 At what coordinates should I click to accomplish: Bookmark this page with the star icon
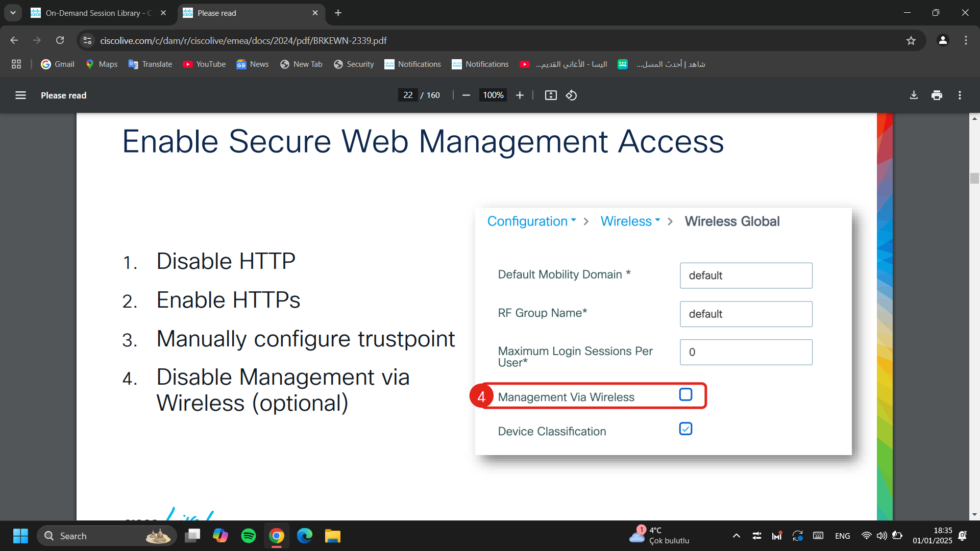click(912, 40)
